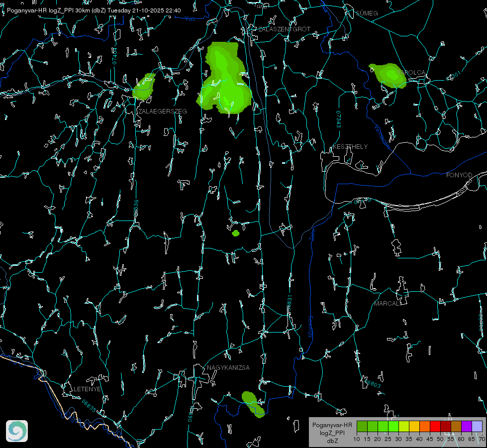Click the road number 07404 label
Screen dimensions: 487x448
point(114,56)
